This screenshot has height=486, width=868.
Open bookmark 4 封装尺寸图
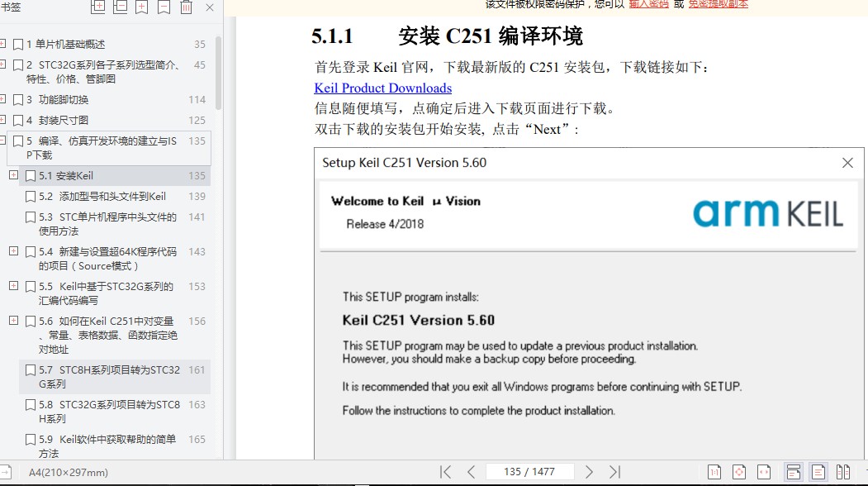pyautogui.click(x=58, y=120)
